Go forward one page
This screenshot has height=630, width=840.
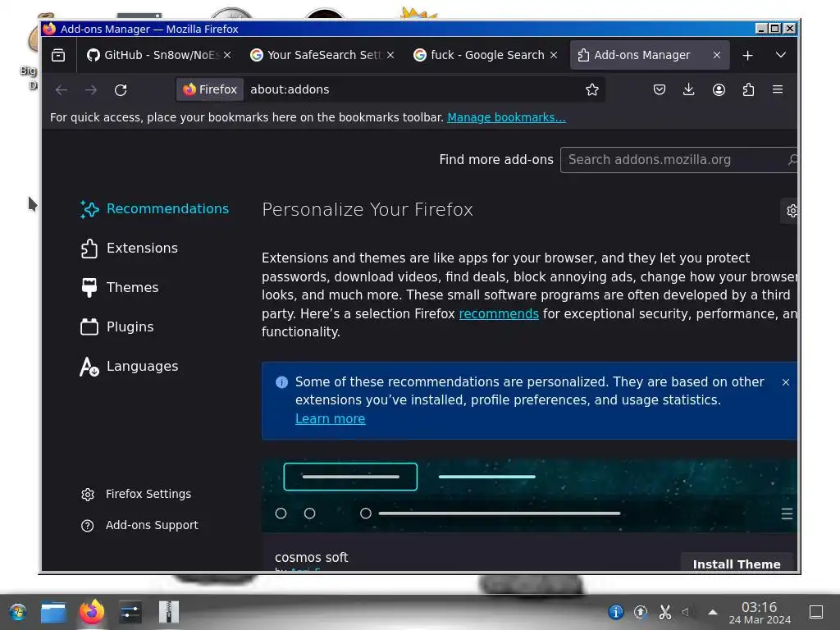pyautogui.click(x=91, y=90)
